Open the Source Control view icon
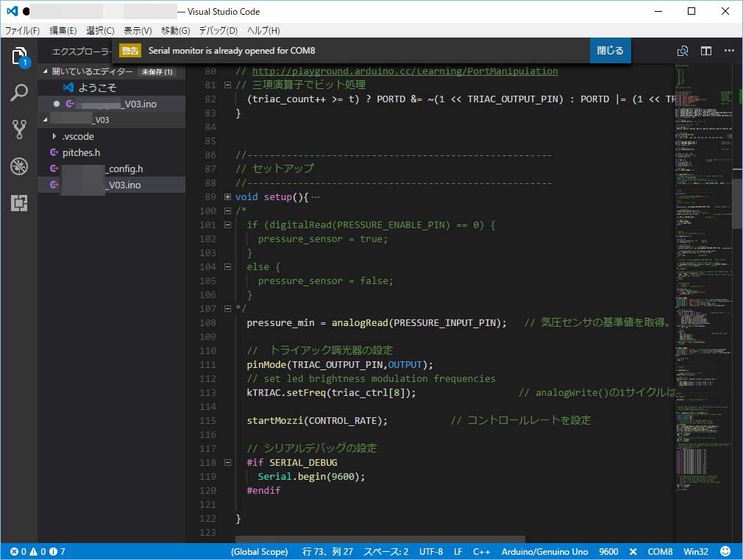This screenshot has height=560, width=743. 19,130
